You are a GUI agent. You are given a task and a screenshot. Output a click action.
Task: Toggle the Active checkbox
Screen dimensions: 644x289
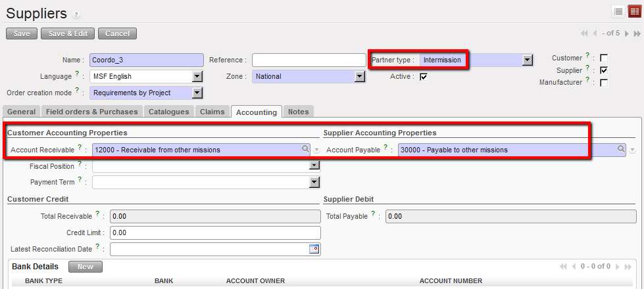point(424,77)
